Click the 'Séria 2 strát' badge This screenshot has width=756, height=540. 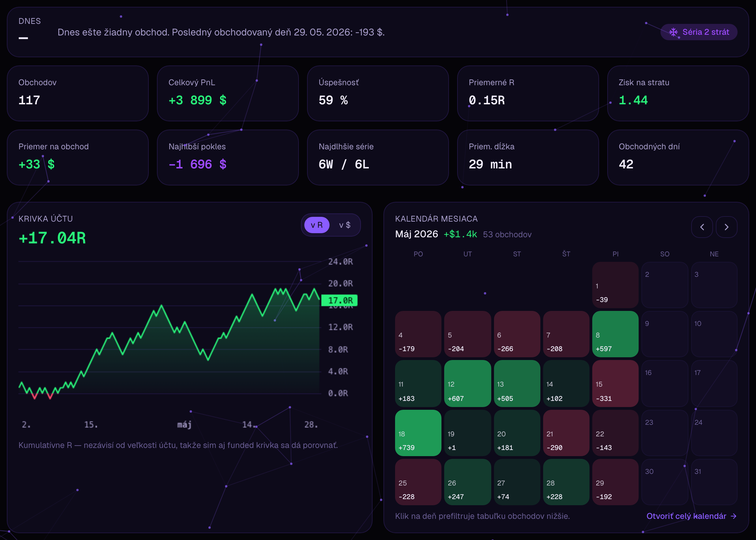699,32
